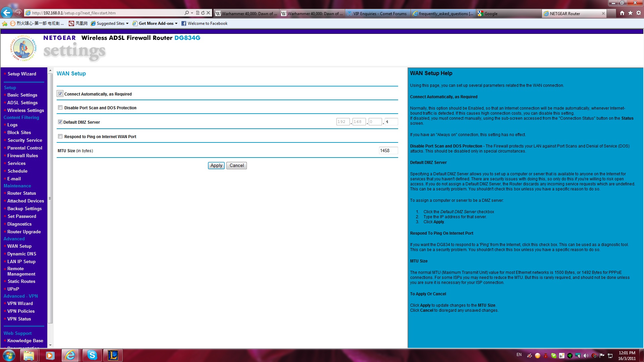The image size is (644, 362).
Task: Switch to the frequently_asked_questions tab
Action: click(x=443, y=13)
